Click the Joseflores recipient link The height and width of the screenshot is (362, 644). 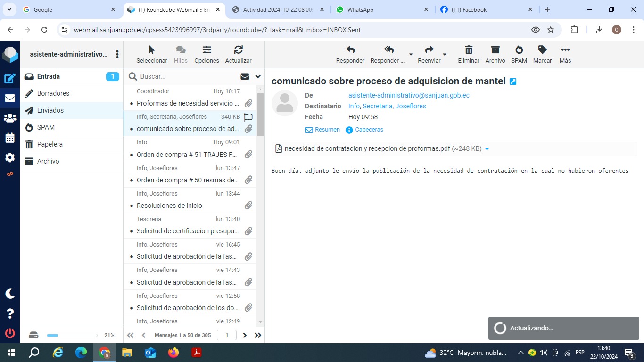pos(411,106)
